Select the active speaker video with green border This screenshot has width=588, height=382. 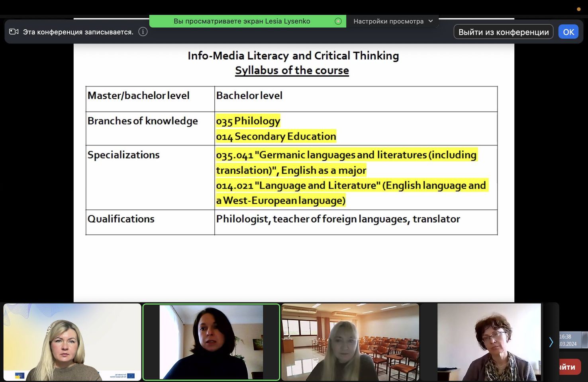211,342
